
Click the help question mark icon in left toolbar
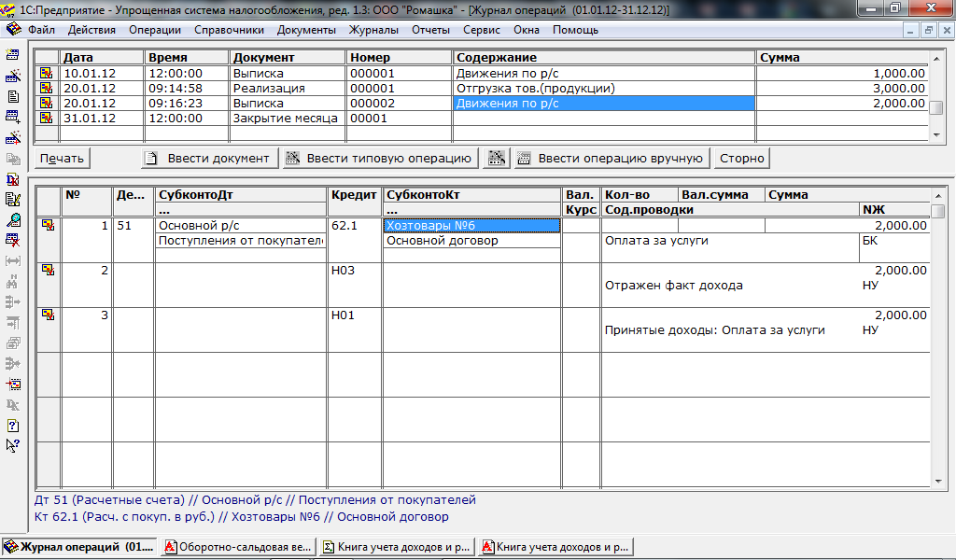click(x=13, y=426)
